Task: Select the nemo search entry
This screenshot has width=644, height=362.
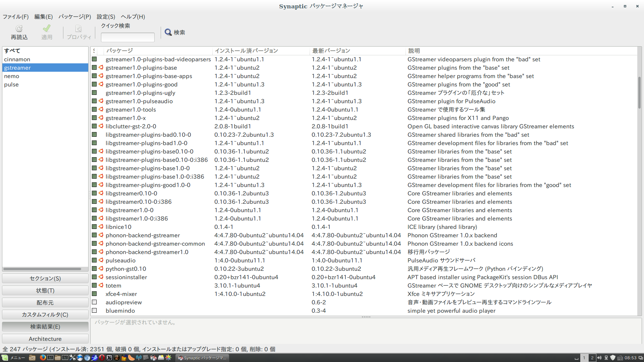Action: coord(45,76)
